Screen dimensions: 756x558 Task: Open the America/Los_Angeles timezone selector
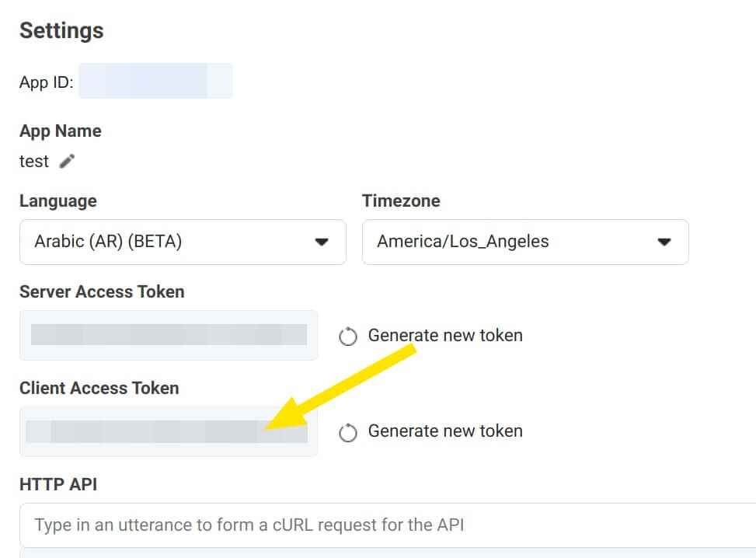[x=525, y=242]
